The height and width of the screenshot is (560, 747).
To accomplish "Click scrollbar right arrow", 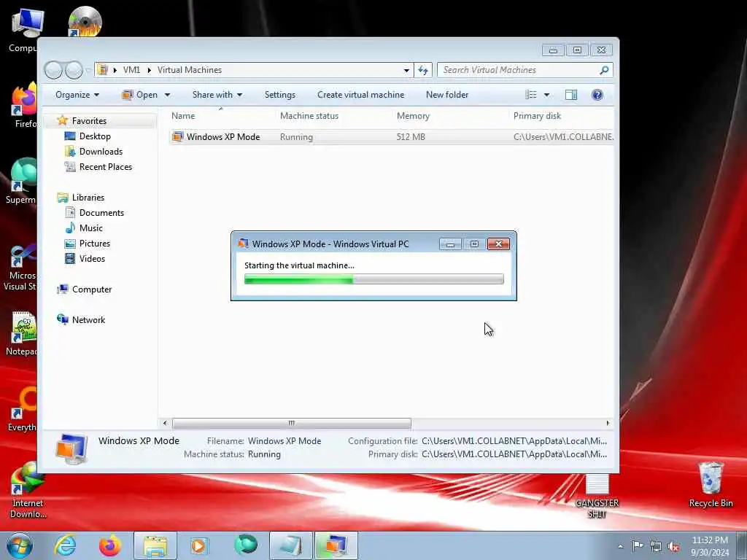I will [x=608, y=423].
